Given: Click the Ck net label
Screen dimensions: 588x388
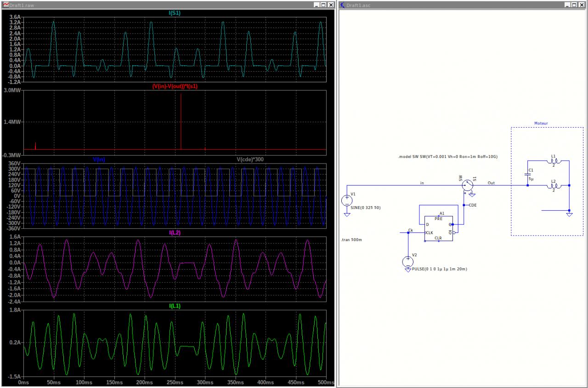Looking at the screenshot, I should [x=410, y=230].
